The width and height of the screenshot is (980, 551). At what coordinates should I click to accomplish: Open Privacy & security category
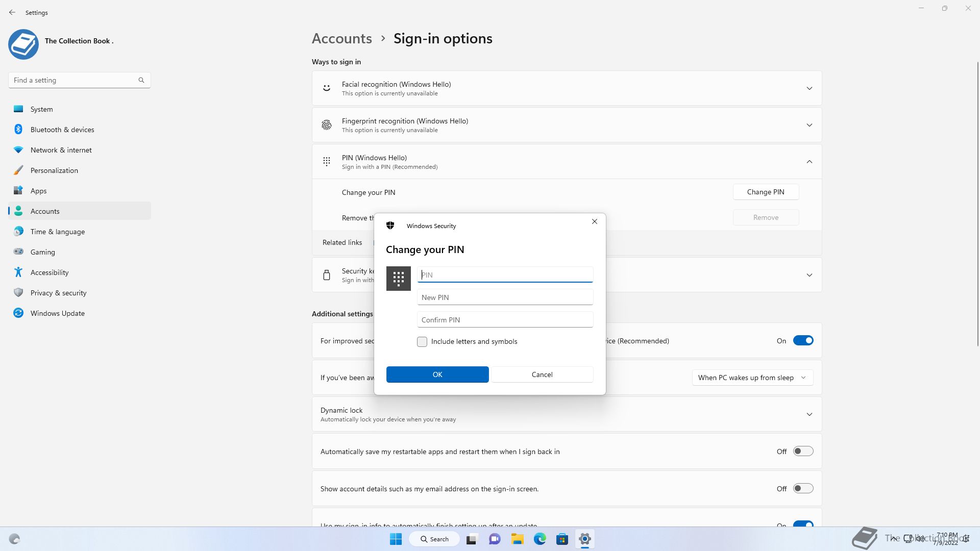pos(80,293)
